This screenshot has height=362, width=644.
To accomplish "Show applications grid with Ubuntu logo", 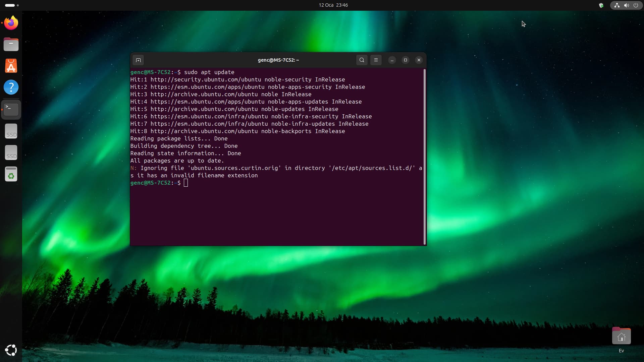I will 11,350.
